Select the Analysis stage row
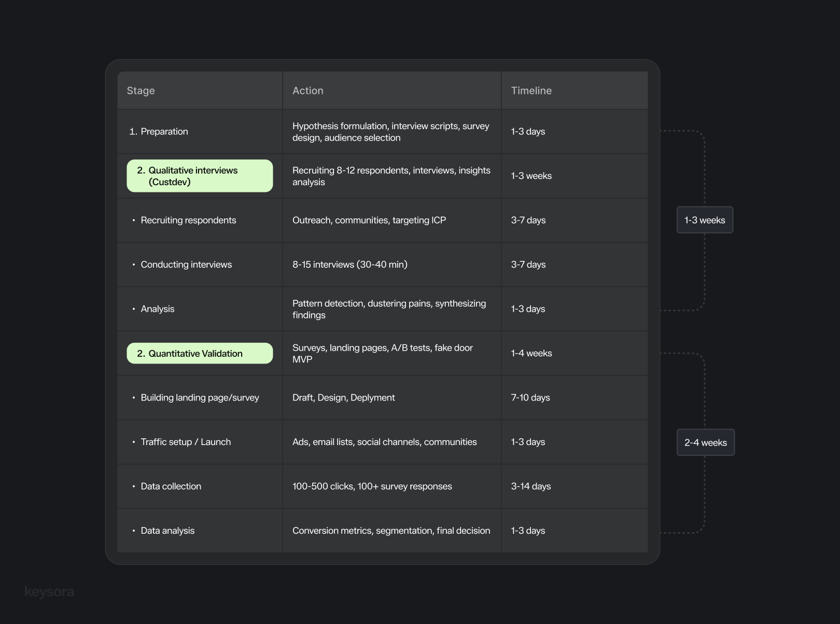 click(x=158, y=309)
